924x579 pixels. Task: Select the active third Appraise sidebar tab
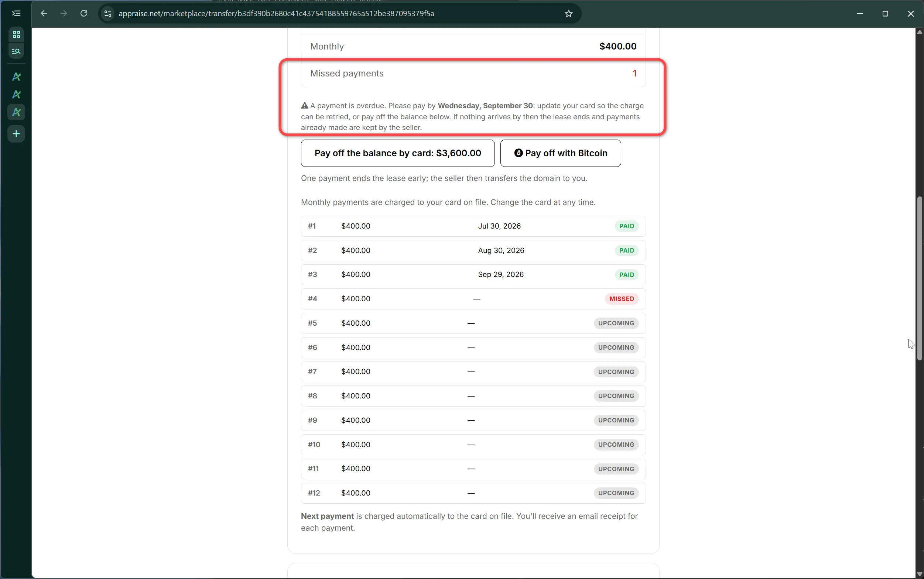16,112
